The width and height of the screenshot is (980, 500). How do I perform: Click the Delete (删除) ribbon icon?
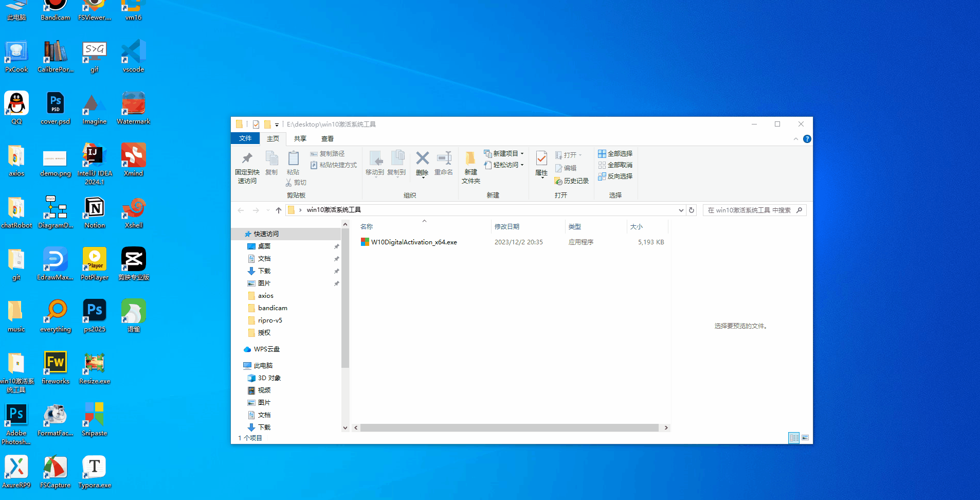coord(422,159)
